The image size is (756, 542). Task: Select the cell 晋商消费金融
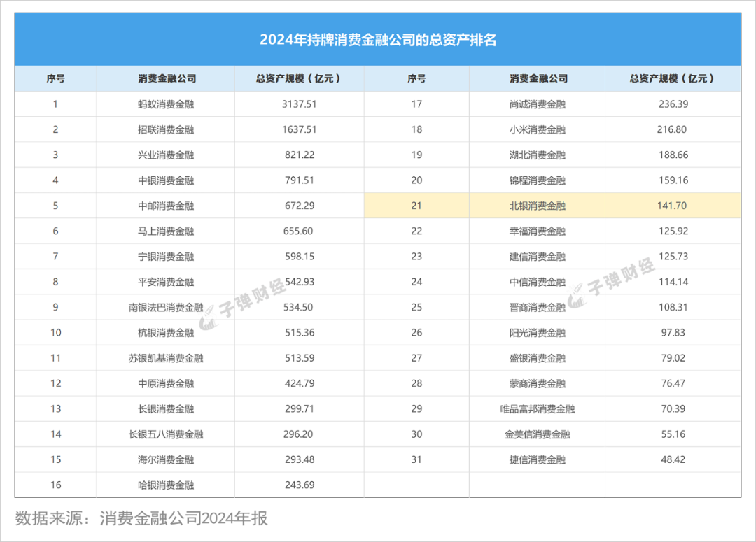pos(538,308)
